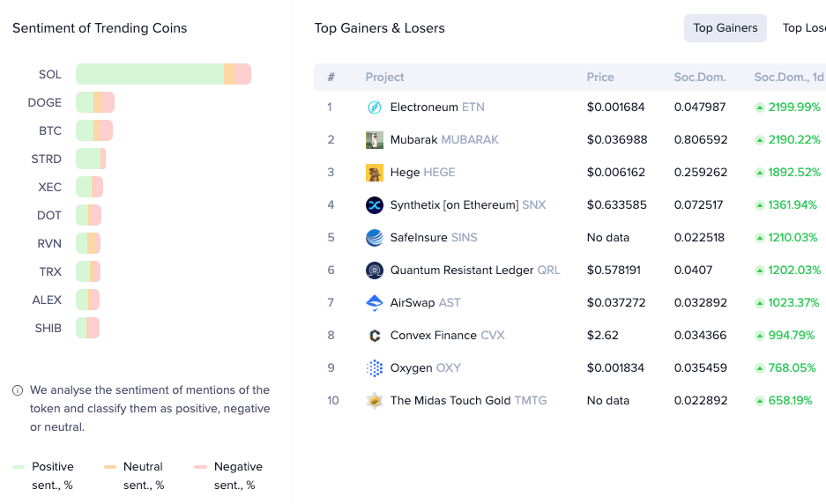The width and height of the screenshot is (826, 504).
Task: Click the info icon beside sentiment explanation
Action: point(18,390)
